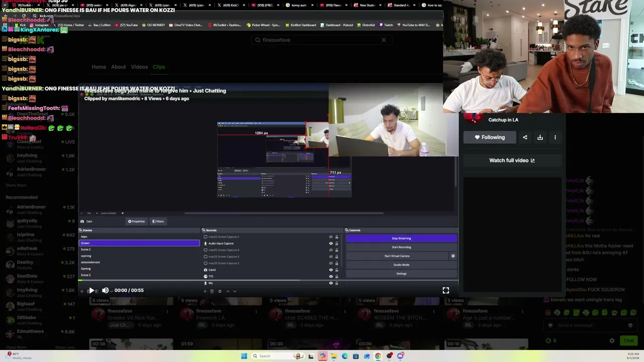Toggle visibility of the Cam2 source
Screen dimensions: 644x362
[x=331, y=269]
